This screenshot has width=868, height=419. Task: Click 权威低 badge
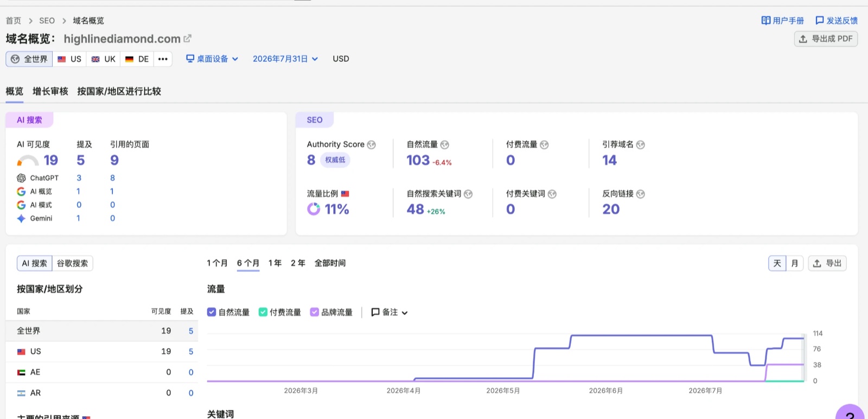[x=335, y=160]
